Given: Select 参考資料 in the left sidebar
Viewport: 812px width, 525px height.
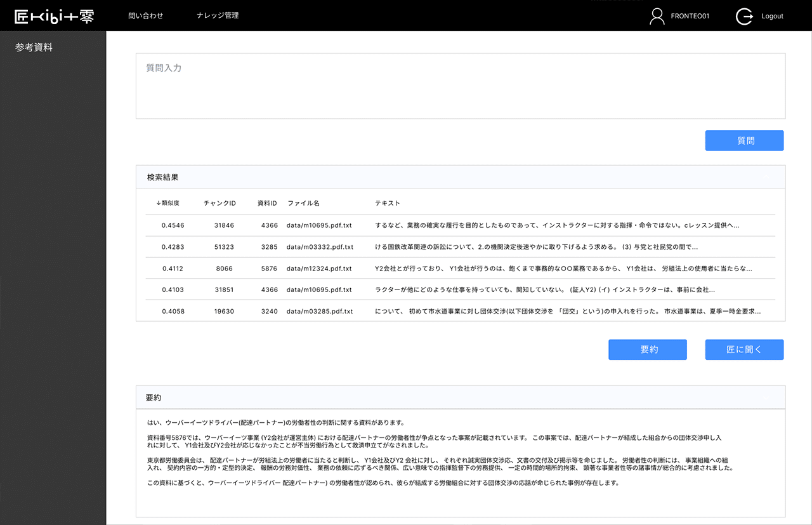Looking at the screenshot, I should point(32,46).
